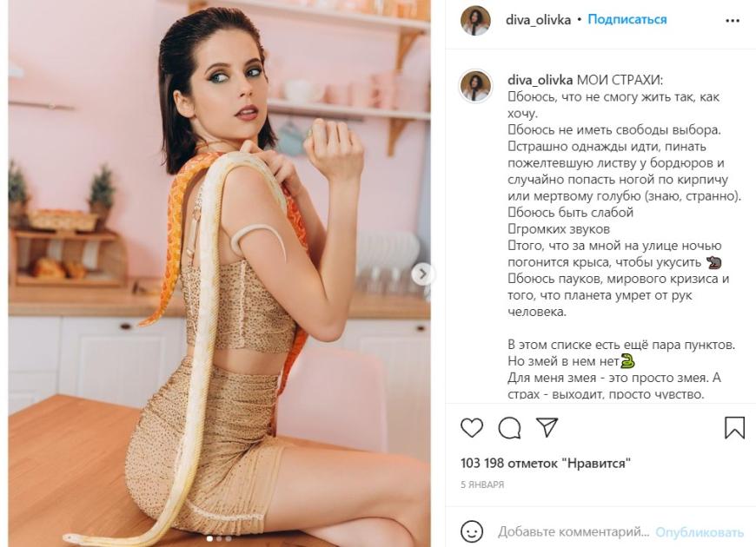Open diva_olivka username in caption
756x547 pixels.
click(x=540, y=80)
